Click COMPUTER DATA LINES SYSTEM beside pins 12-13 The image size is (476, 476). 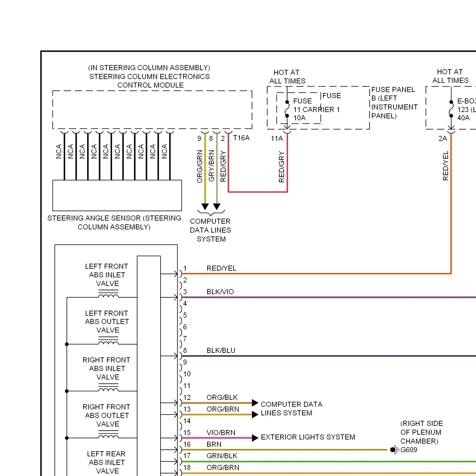(291, 408)
